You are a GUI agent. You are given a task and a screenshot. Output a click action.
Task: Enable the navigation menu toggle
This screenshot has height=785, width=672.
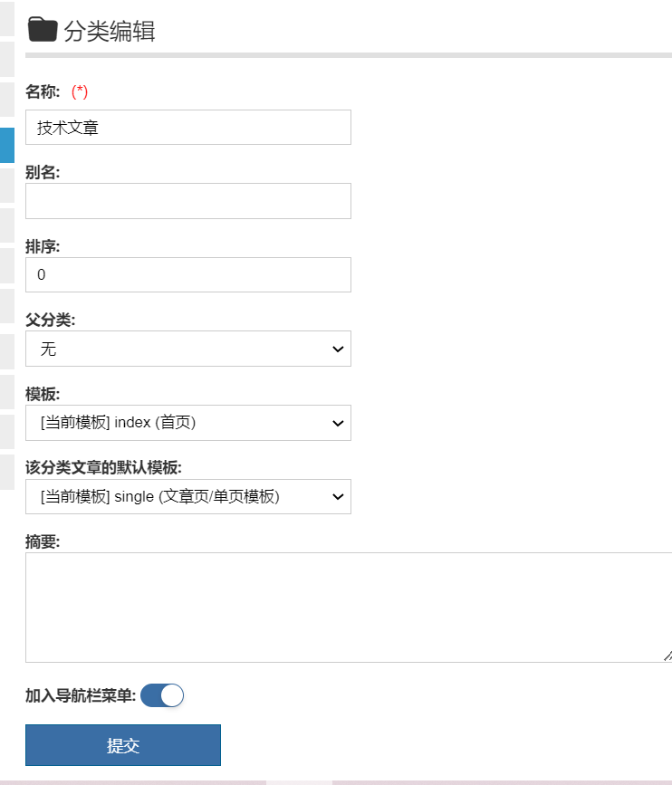pos(162,695)
